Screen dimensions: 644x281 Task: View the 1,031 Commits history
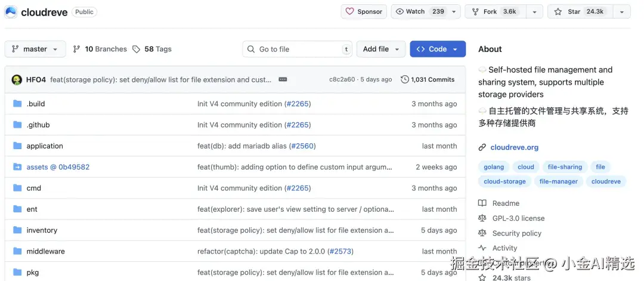click(428, 80)
